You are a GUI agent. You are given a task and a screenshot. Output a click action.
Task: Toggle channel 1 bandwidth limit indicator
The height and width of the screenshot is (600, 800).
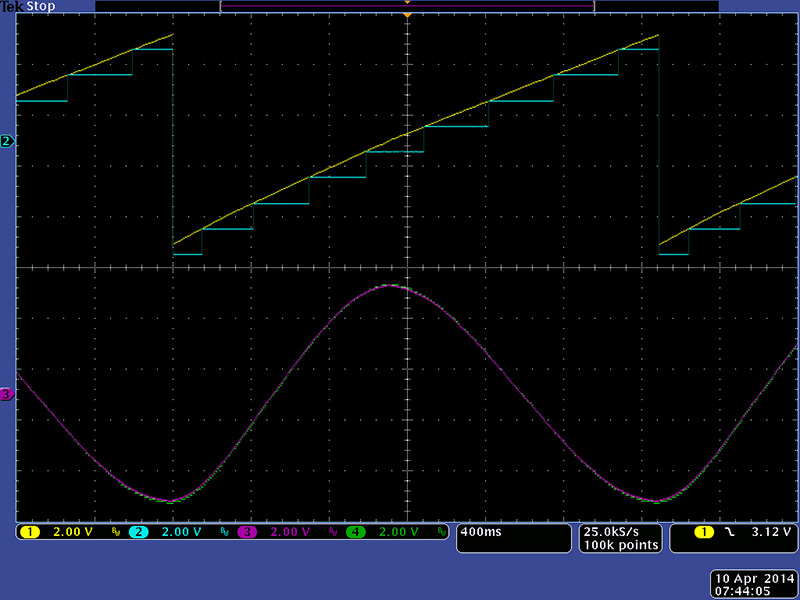[x=115, y=533]
